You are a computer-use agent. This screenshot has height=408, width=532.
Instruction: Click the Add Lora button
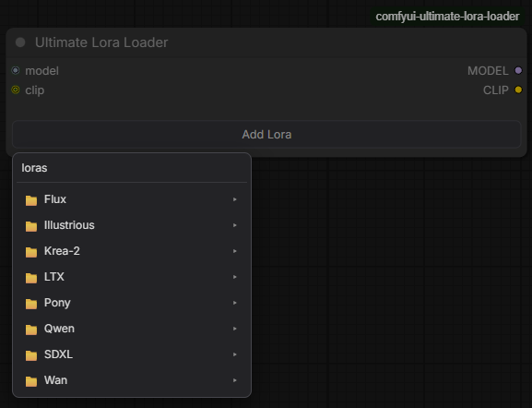(x=266, y=135)
